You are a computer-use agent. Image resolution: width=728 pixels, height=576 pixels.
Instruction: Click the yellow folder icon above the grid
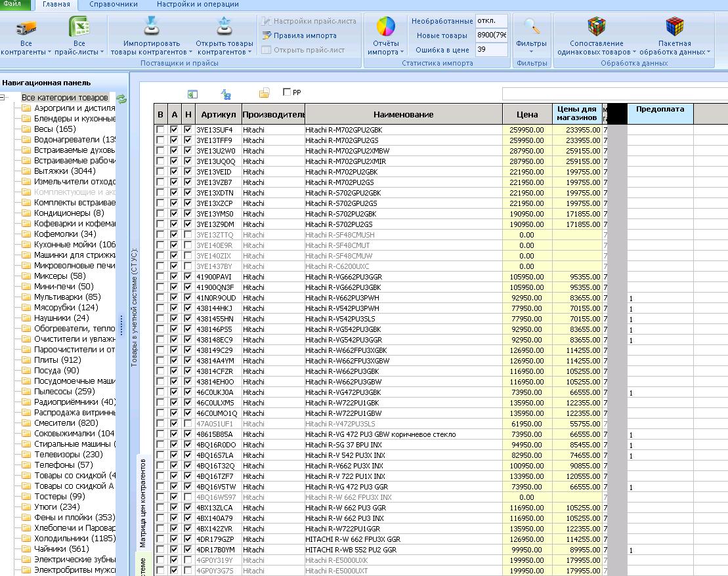pos(264,93)
